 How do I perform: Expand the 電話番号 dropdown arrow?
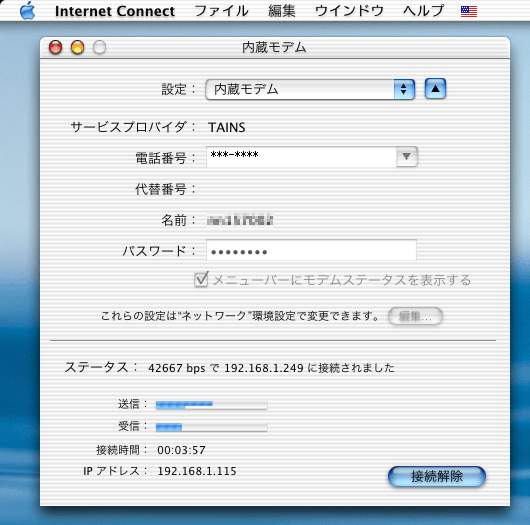pos(407,157)
